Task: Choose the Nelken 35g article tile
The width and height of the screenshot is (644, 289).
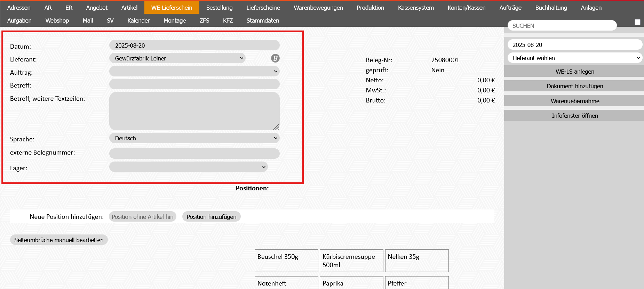Action: pos(417,261)
